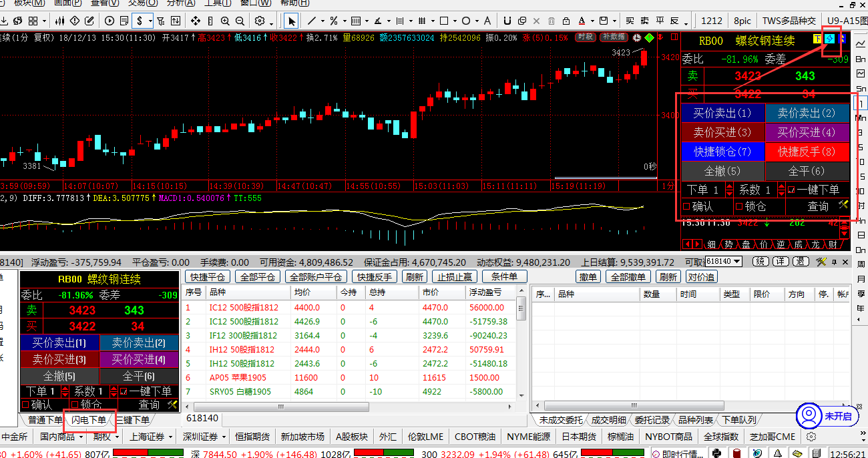Click the play circle toolbar icon
868x458 pixels.
[x=110, y=21]
